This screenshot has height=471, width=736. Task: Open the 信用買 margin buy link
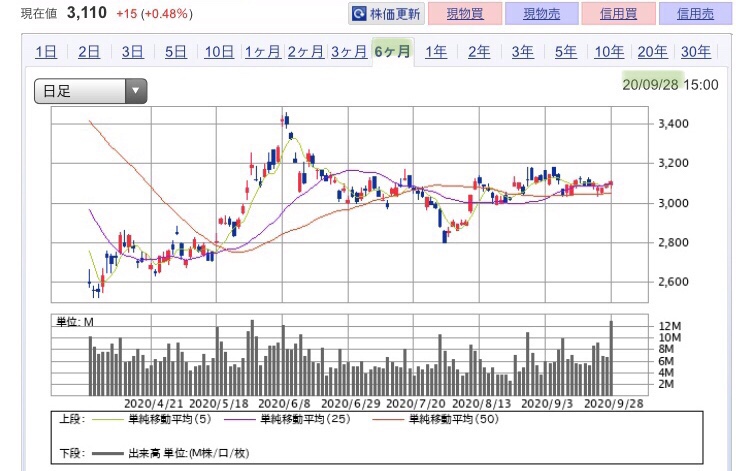(x=618, y=14)
